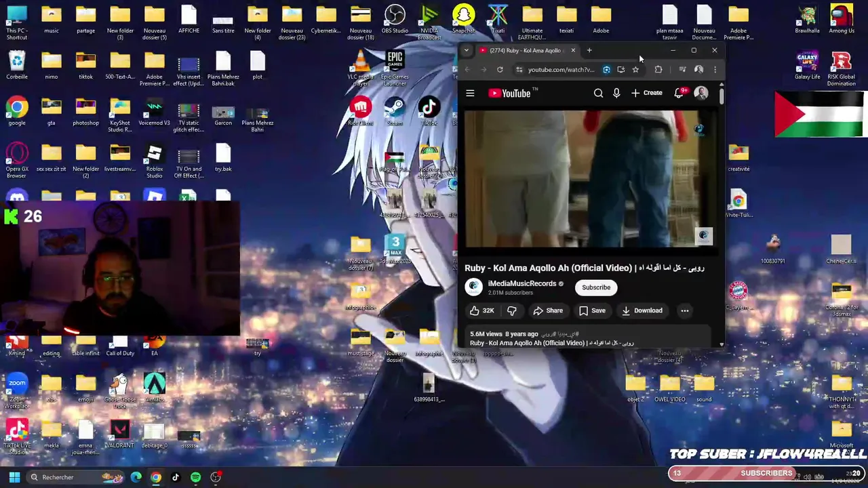Go forward in browser history
The width and height of the screenshot is (868, 488).
484,69
